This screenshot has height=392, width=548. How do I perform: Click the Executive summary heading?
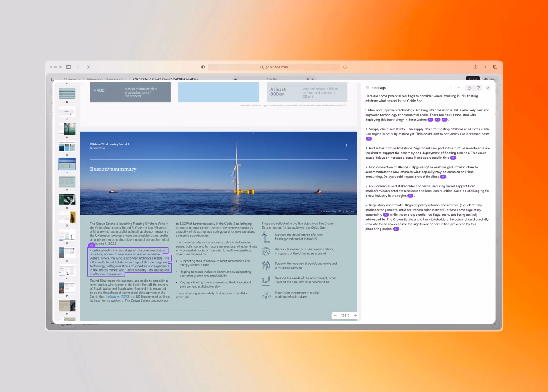click(x=113, y=169)
